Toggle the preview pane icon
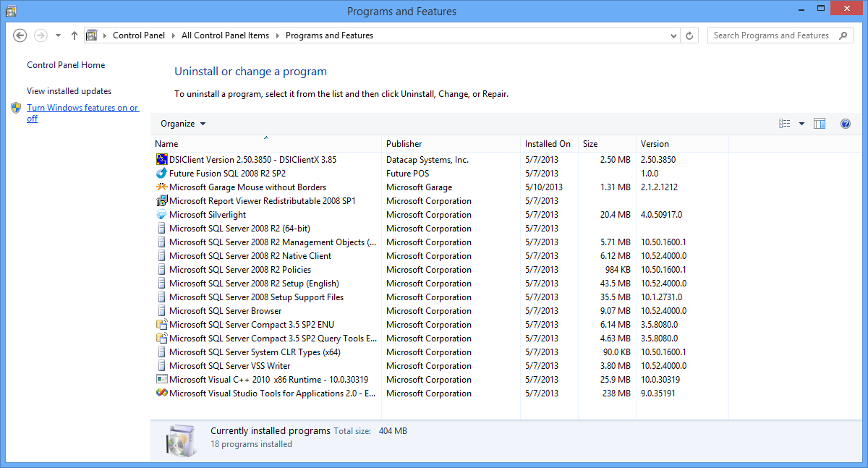Viewport: 868px width, 468px height. 820,124
